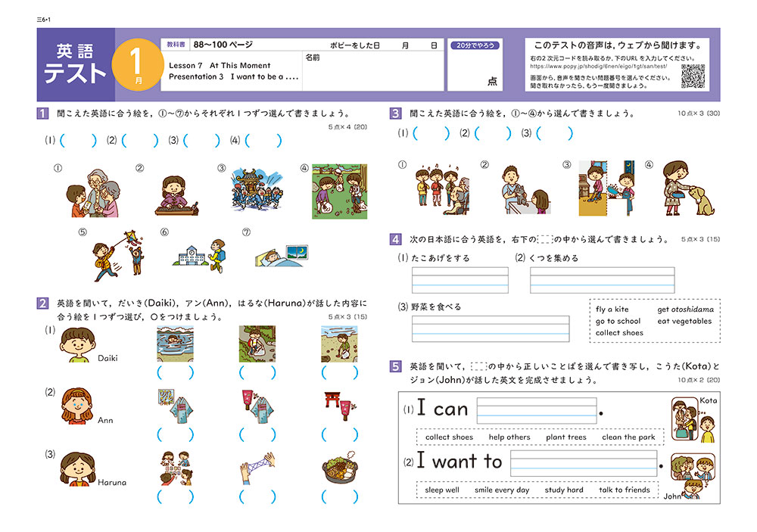This screenshot has height=532, width=757.
Task: Select "talk to friends" option
Action: (x=625, y=490)
